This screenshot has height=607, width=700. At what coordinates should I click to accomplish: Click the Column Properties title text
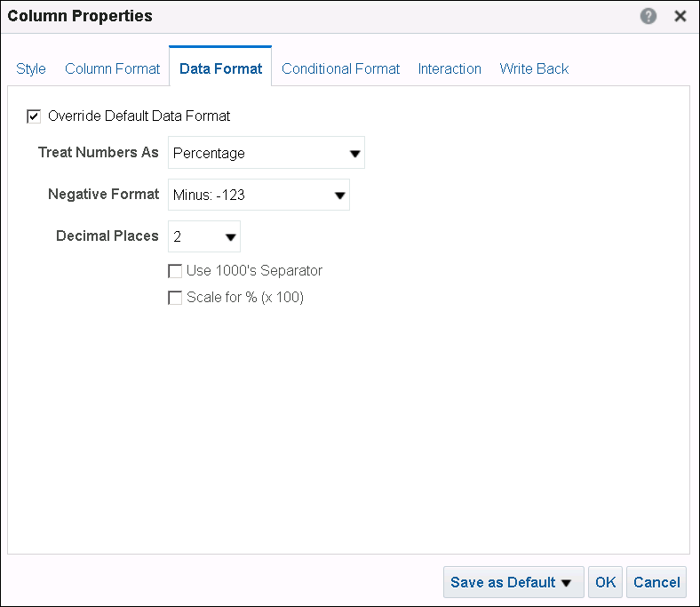80,16
